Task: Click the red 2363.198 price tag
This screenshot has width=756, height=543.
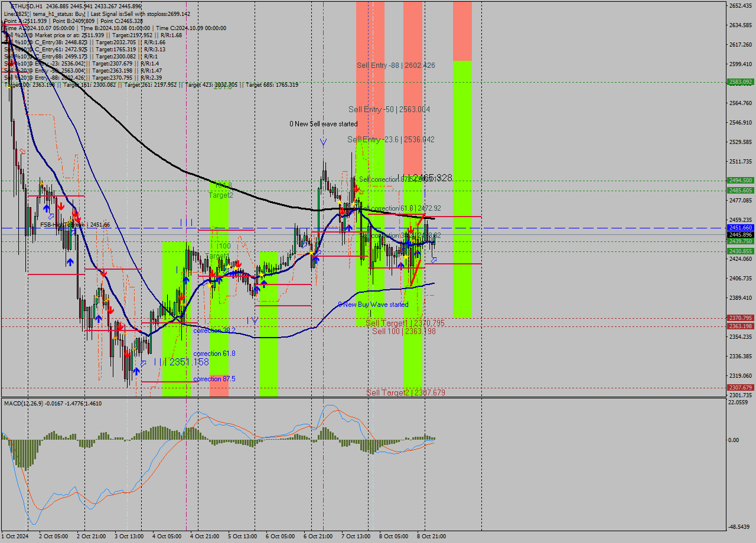Action: coord(740,326)
